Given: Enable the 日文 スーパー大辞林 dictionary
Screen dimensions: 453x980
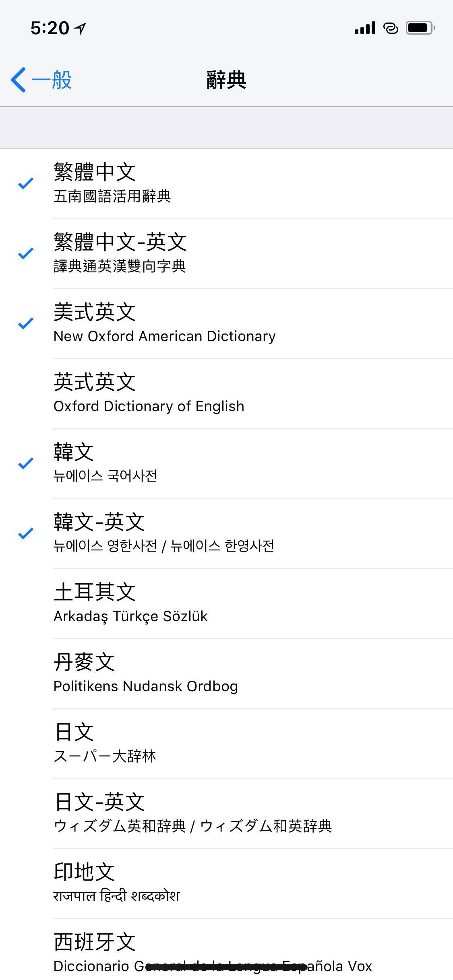Looking at the screenshot, I should coord(226,743).
